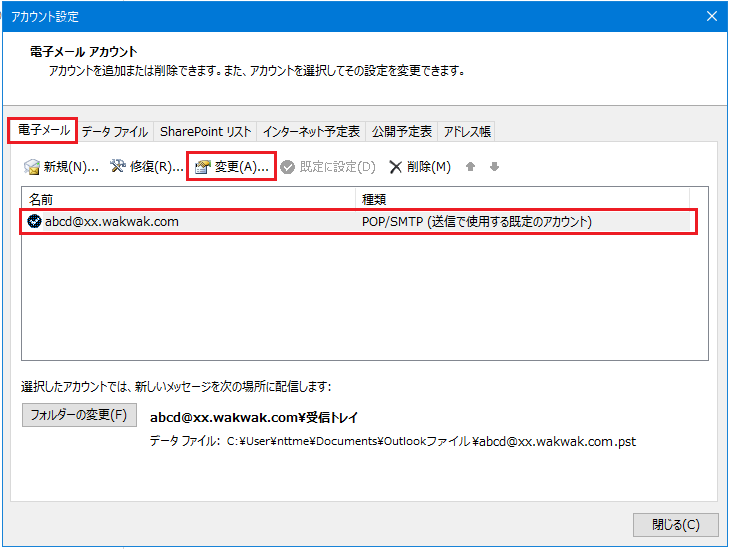Close the アカウント設定 dialog with X
The image size is (729, 549).
[x=711, y=16]
